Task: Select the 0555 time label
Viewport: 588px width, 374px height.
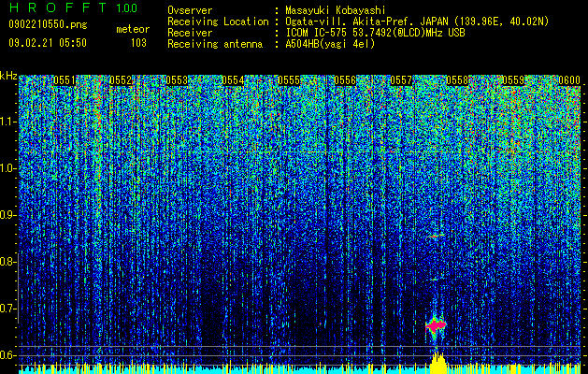Action: 289,80
